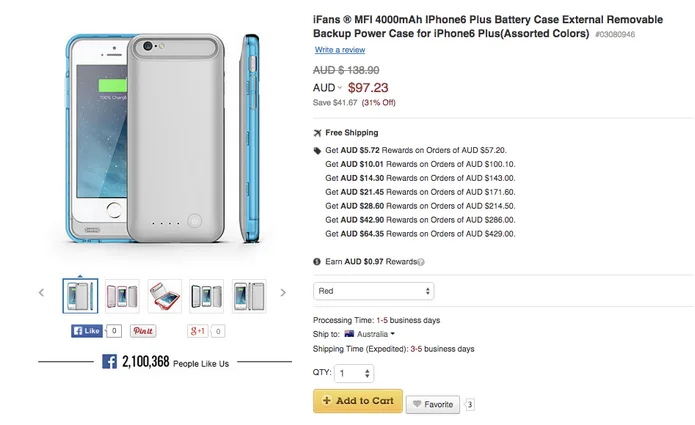The width and height of the screenshot is (695, 425).
Task: Select the second pink case thumbnail
Action: pos(122,295)
